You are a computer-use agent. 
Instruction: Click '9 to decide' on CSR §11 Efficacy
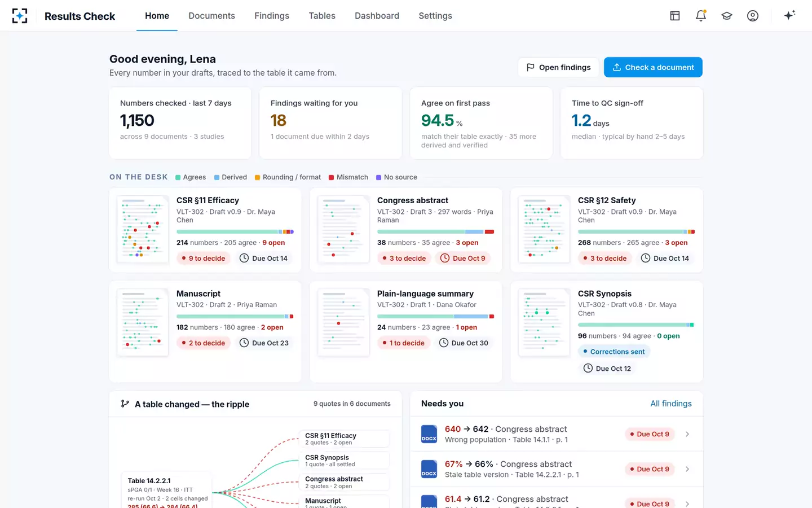click(204, 258)
